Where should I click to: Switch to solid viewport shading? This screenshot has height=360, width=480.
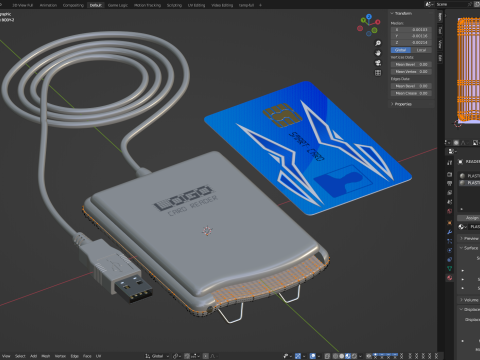[x=341, y=356]
